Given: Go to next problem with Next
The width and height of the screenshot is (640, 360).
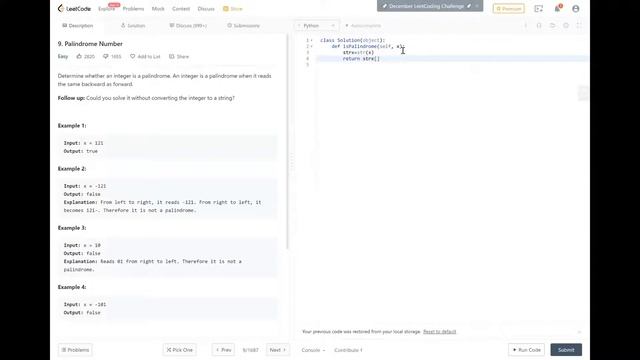Looking at the screenshot, I should point(278,350).
